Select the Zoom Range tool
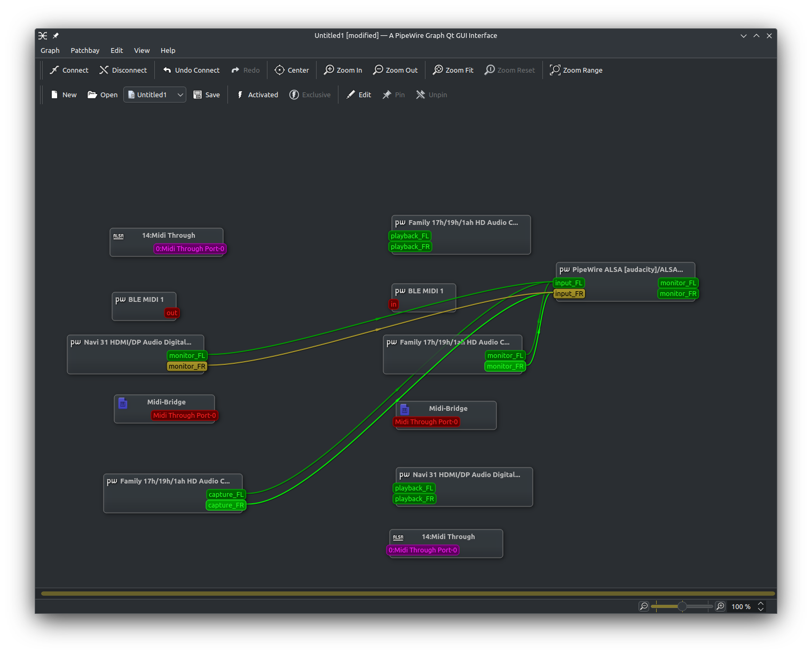The image size is (812, 655). pyautogui.click(x=576, y=70)
